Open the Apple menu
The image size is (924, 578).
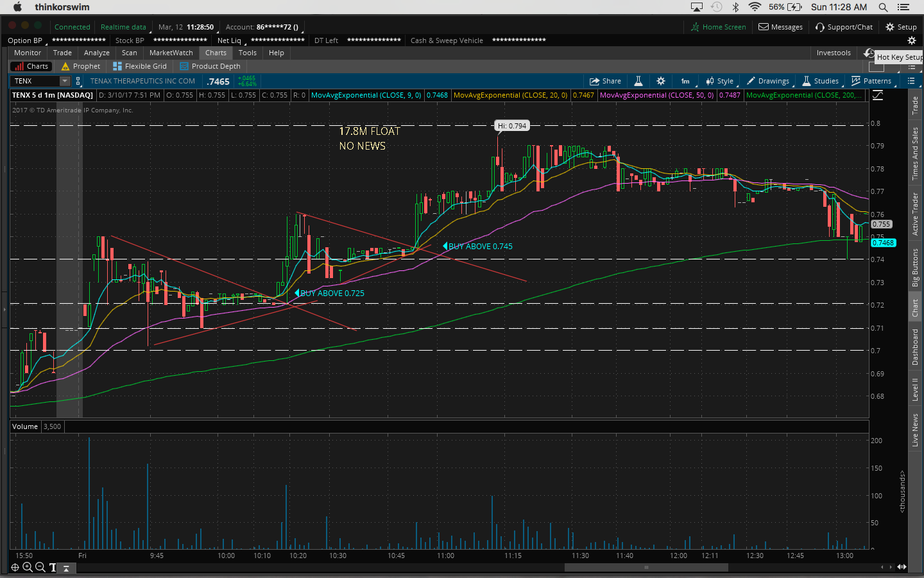click(17, 7)
